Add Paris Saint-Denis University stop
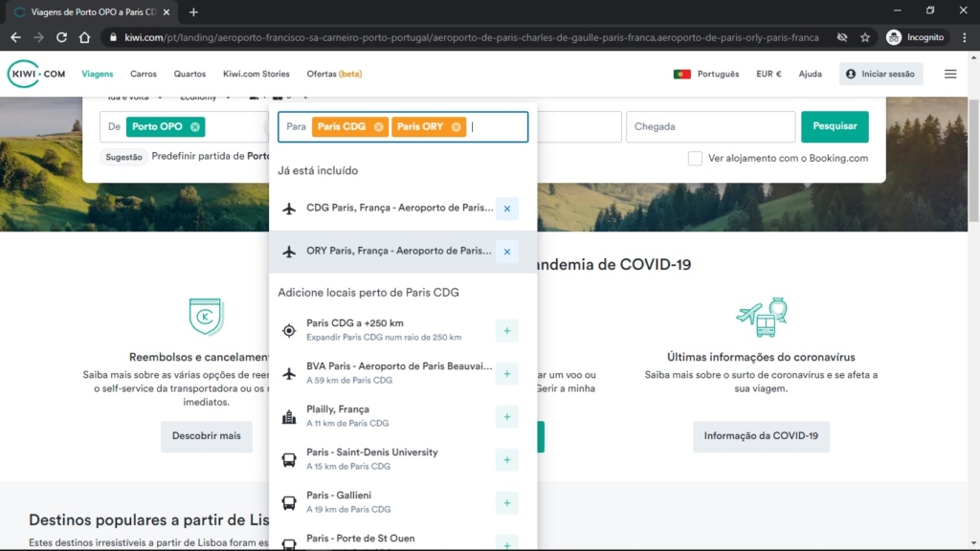 [x=507, y=460]
